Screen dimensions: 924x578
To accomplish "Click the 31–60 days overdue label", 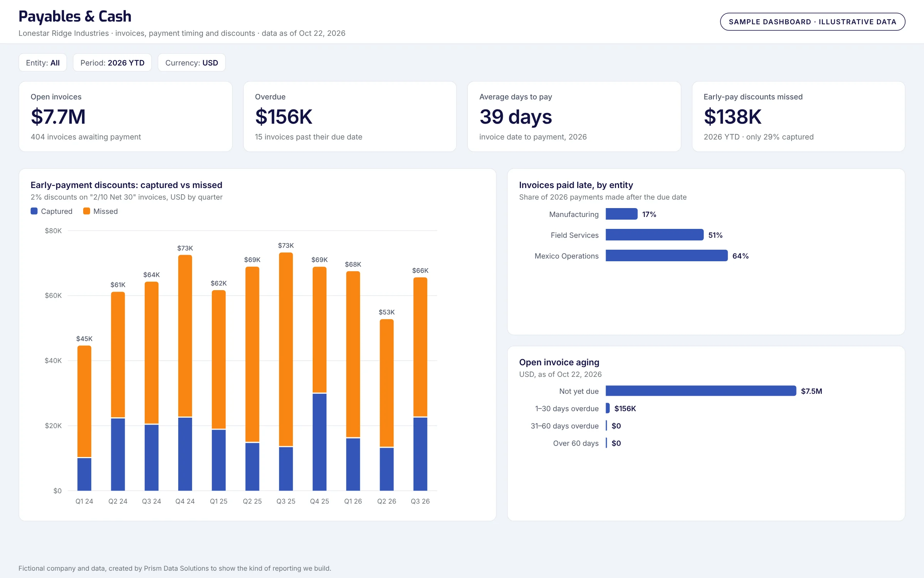I will [564, 426].
